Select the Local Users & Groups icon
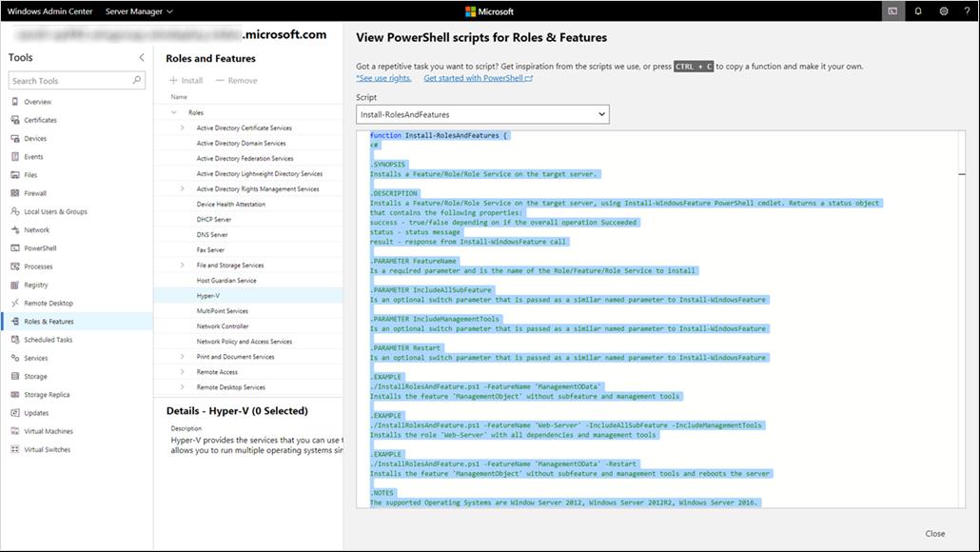This screenshot has height=552, width=980. [x=15, y=211]
